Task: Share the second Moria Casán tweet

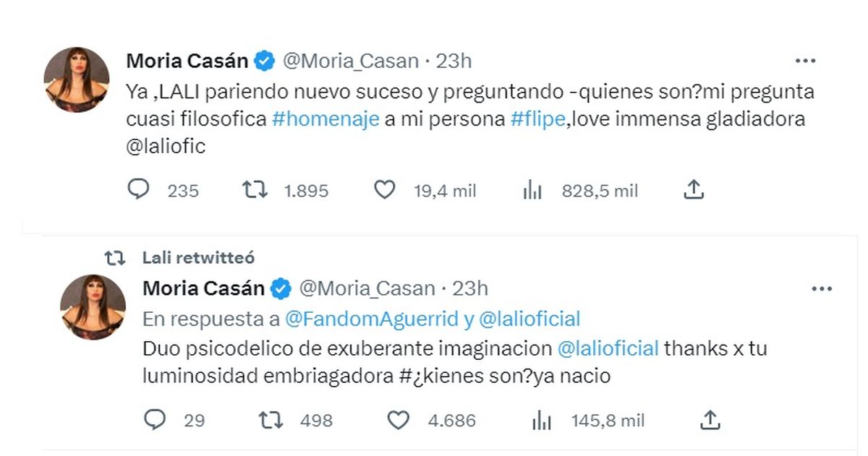Action: coord(710,419)
